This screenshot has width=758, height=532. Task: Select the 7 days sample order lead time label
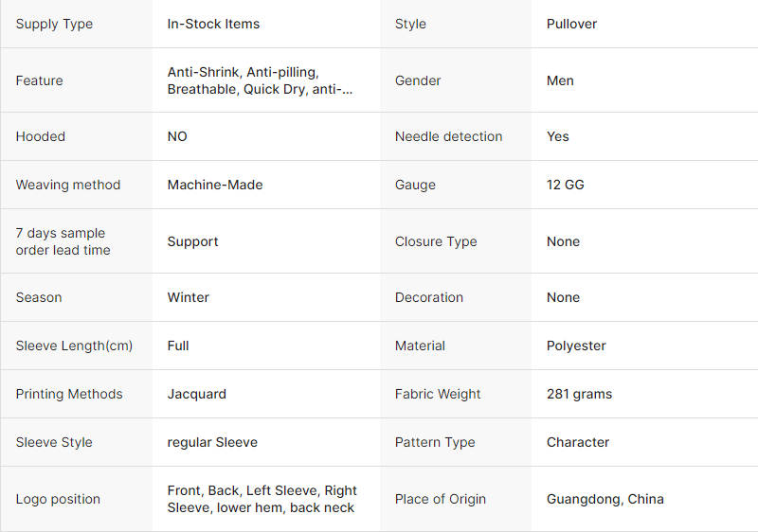[x=63, y=241]
